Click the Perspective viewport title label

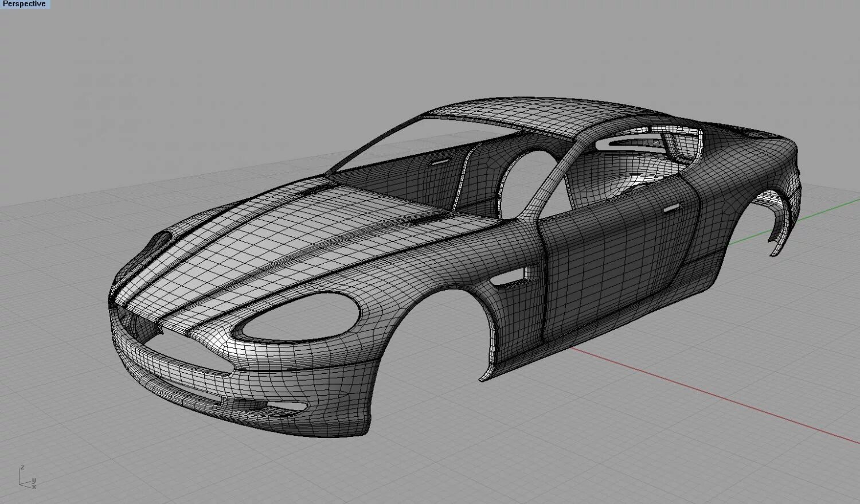[x=25, y=4]
